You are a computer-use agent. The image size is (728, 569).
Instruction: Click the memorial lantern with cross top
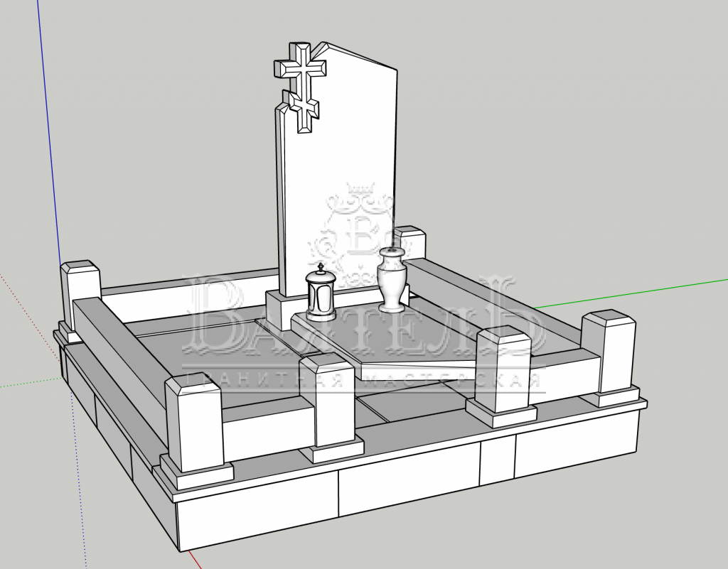(320, 293)
